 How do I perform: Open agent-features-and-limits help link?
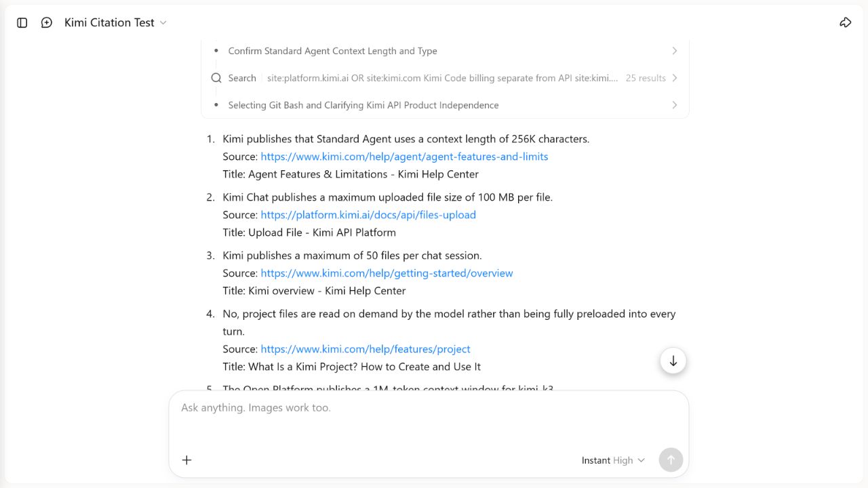(x=404, y=157)
